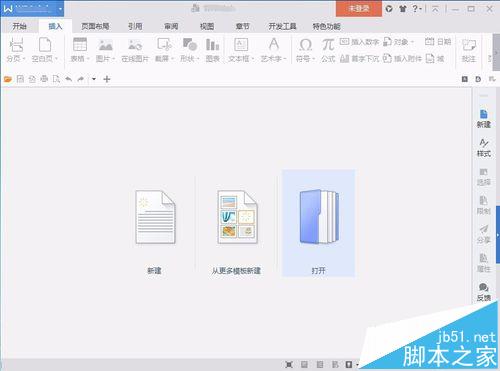Open the WPS application menu dropdown arrow
The width and height of the screenshot is (500, 371).
pyautogui.click(x=60, y=9)
